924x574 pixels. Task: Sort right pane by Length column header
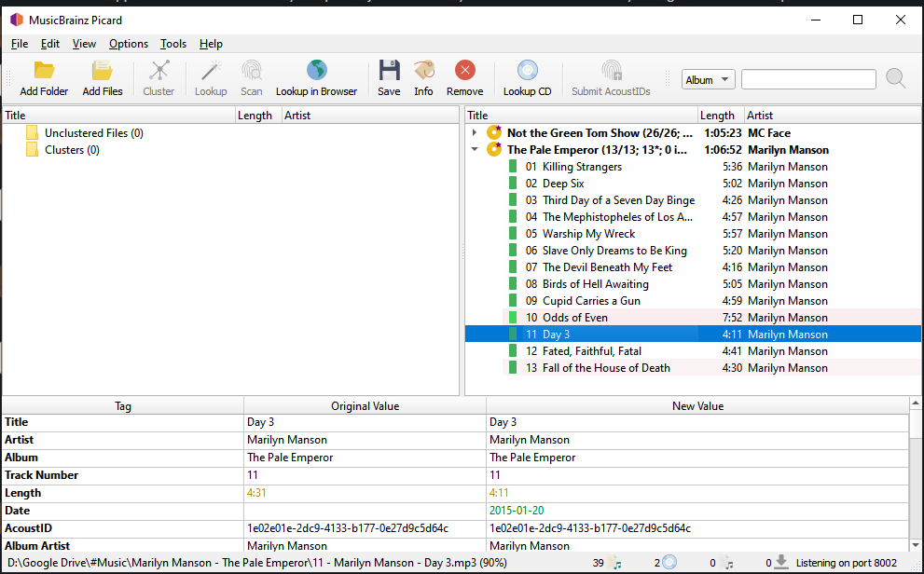(721, 116)
